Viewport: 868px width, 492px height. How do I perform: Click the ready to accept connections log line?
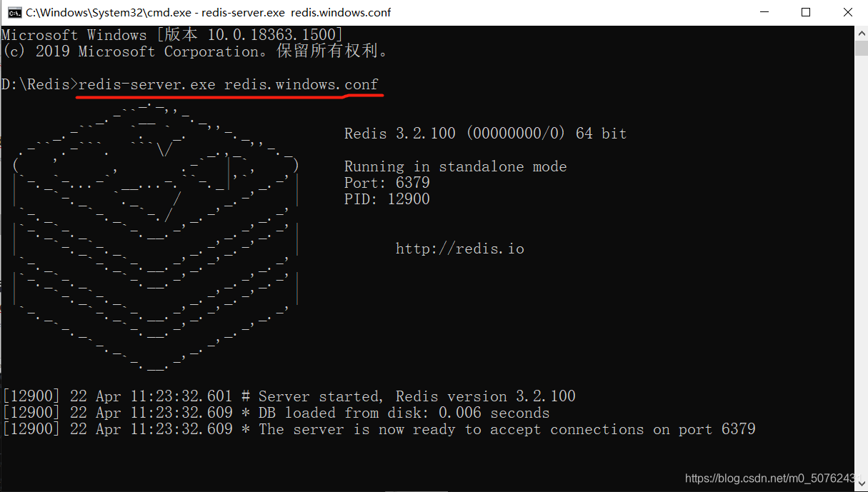pos(379,429)
